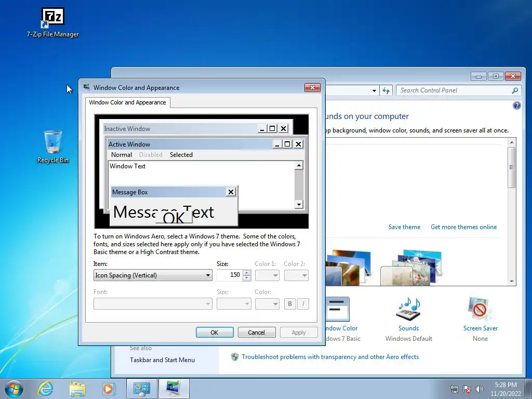532x399 pixels.
Task: Click the Screen Saver label link
Action: pos(481,328)
